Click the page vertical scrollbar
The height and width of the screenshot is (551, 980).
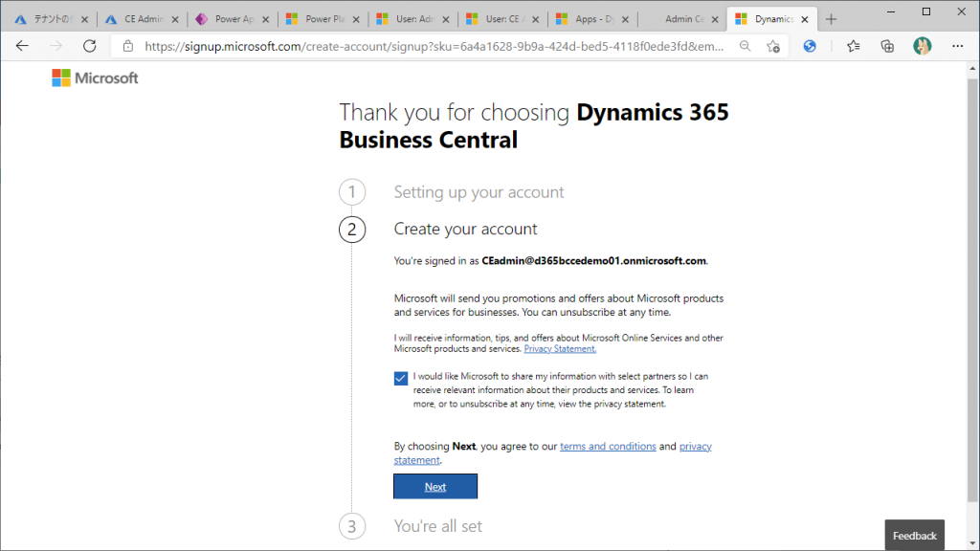[972, 291]
